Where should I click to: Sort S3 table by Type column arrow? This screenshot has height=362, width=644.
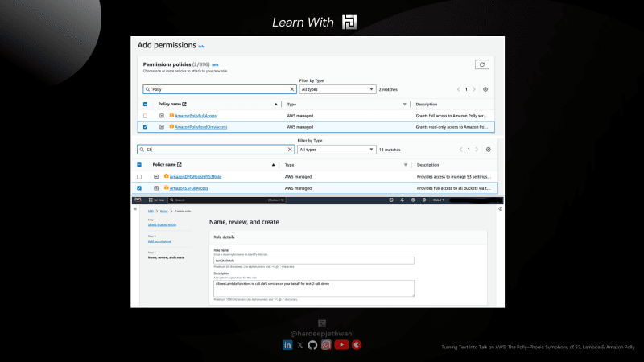406,165
